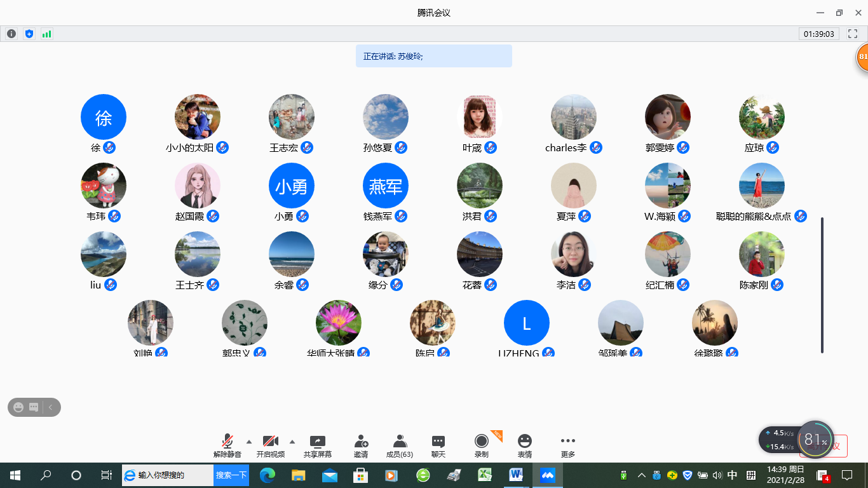Unmute microphone via 解除静音
The width and height of the screenshot is (868, 488).
click(x=227, y=446)
